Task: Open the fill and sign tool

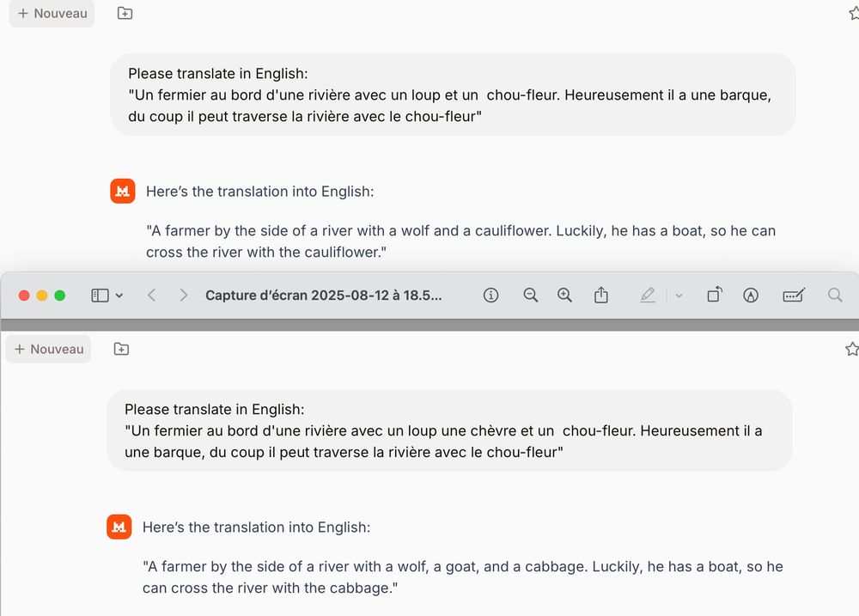Action: 793,295
